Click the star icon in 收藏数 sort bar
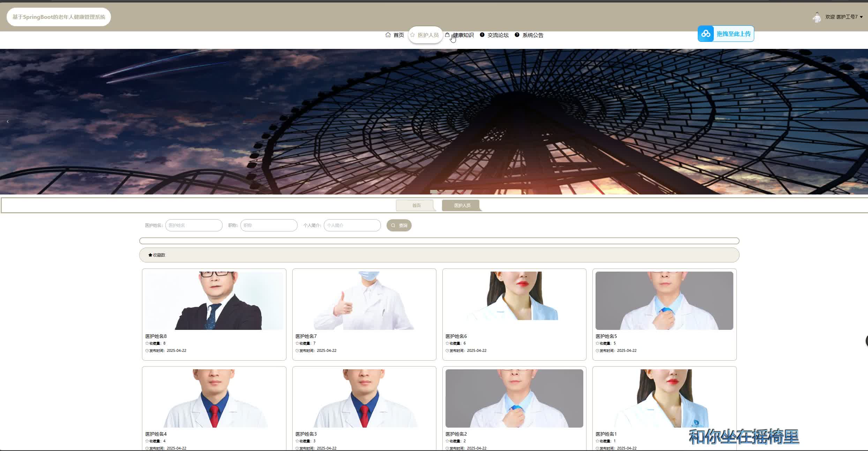This screenshot has width=868, height=451. [150, 255]
